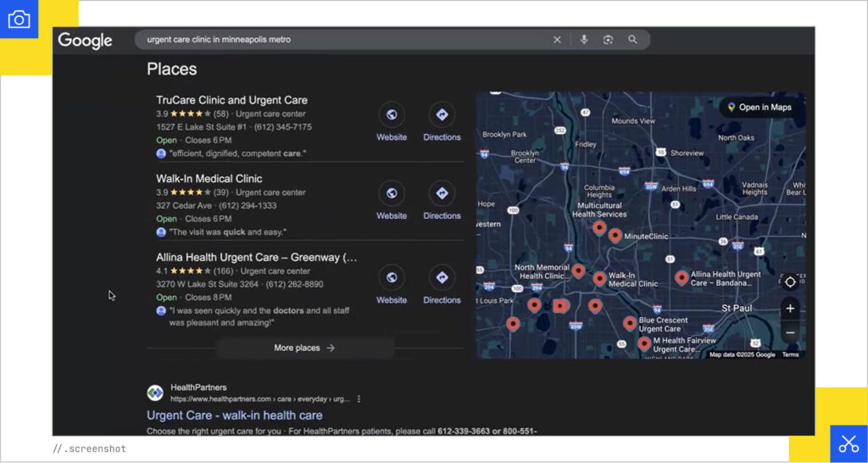Clear the search box text
This screenshot has height=463, width=868.
557,40
